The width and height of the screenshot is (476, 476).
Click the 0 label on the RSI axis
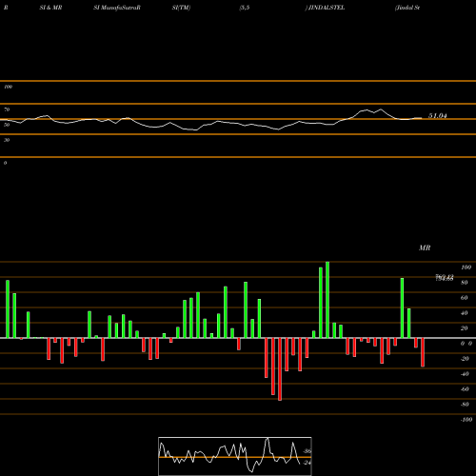(5, 163)
